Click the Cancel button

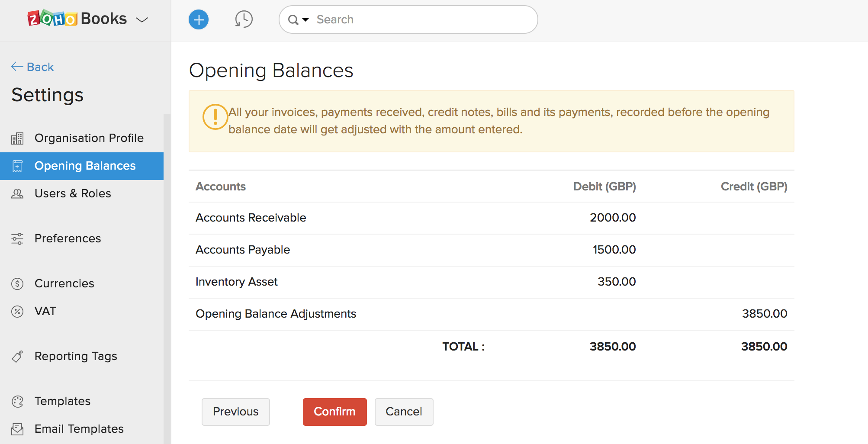[404, 412]
